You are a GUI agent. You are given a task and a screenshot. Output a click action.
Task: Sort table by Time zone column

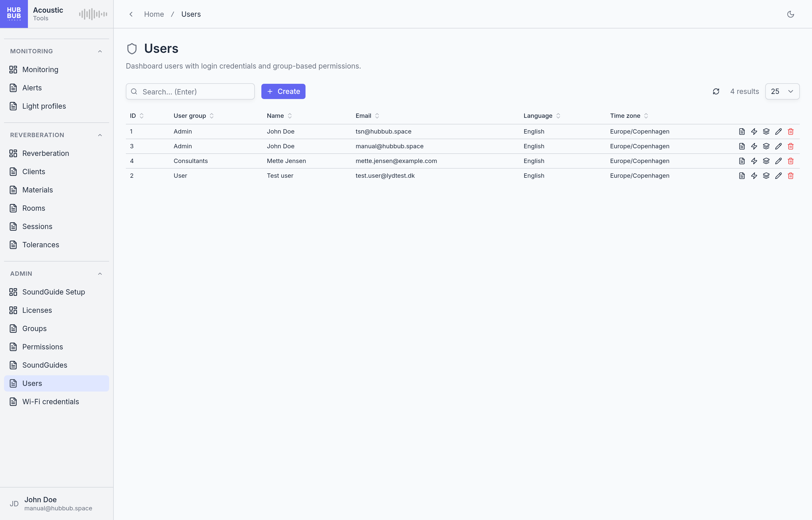tap(629, 116)
